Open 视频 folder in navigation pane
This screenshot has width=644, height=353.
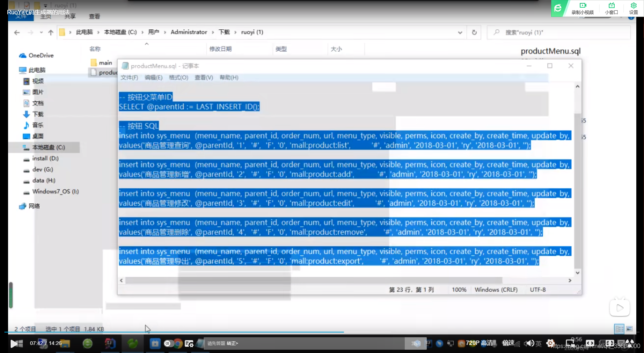pos(34,81)
